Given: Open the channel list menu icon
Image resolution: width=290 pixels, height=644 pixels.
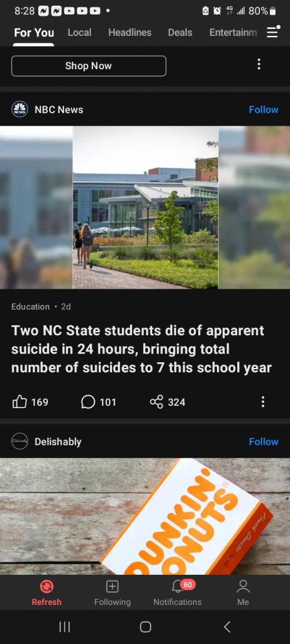Looking at the screenshot, I should coord(273,31).
